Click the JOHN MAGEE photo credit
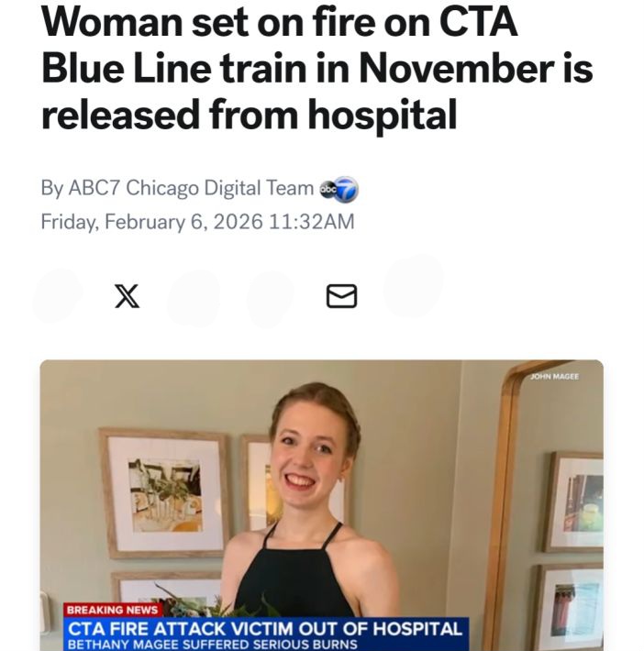Screen dimensions: 644x651 (554, 377)
